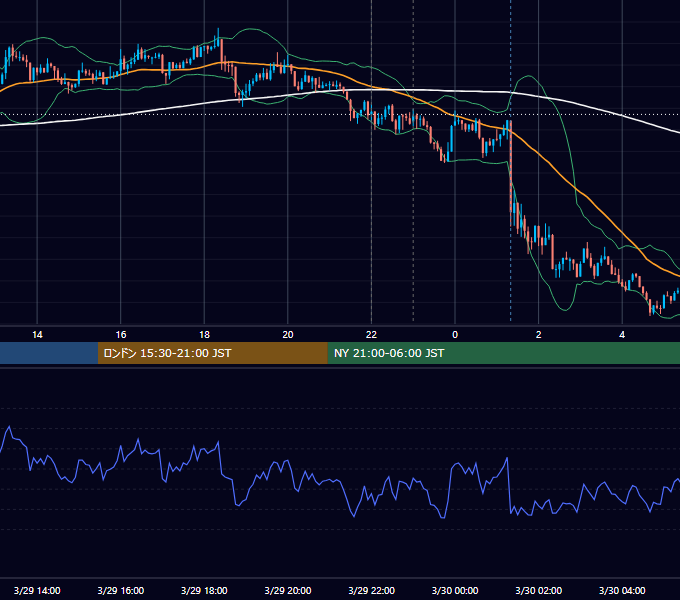
Task: Click the 3/29 22:00 date label
Action: pos(372,590)
